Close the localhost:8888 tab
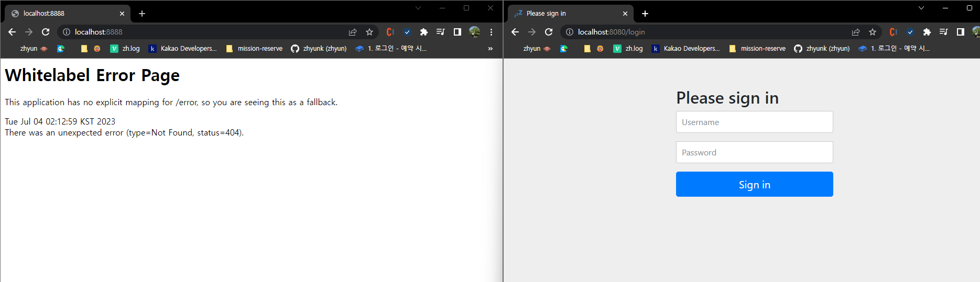Viewport: 980px width, 282px height. click(x=122, y=14)
